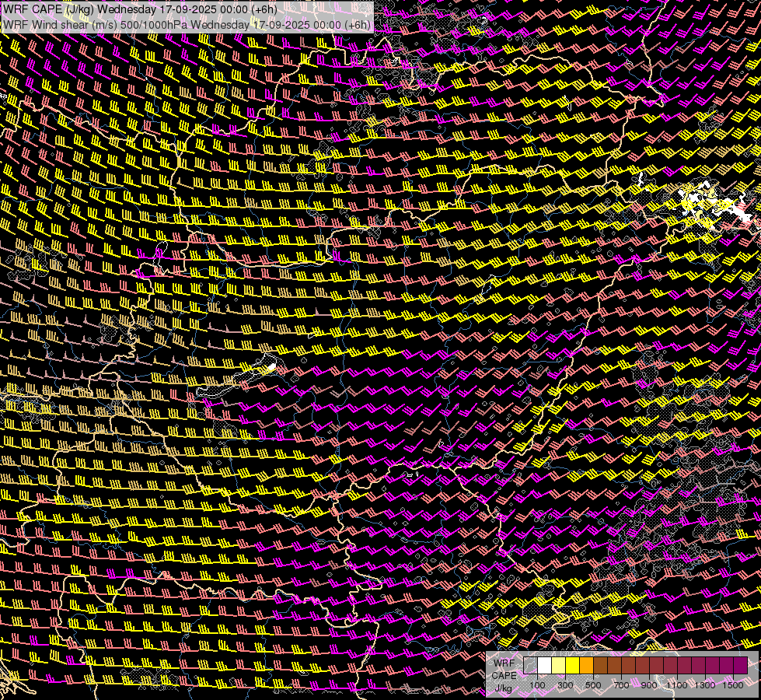
Task: Click the J/kg unit label in legend
Action: click(504, 689)
